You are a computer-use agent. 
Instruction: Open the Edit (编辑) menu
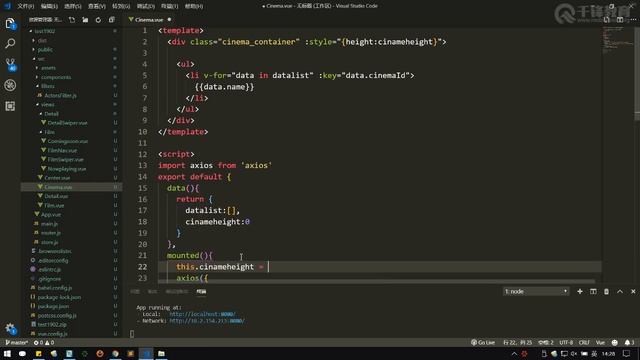point(49,6)
